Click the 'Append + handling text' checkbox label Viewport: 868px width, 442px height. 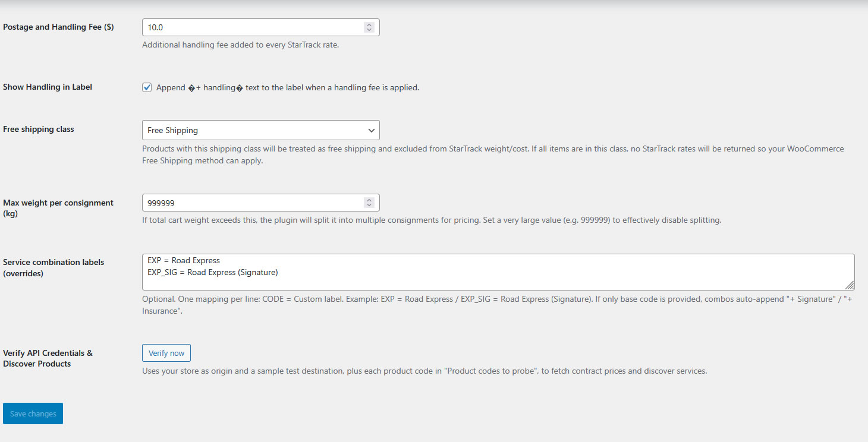coord(287,87)
